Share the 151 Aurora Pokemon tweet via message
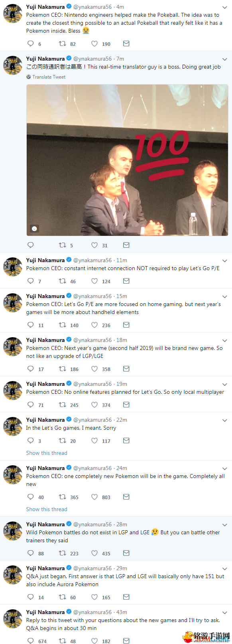This screenshot has height=644, width=232. 126,597
